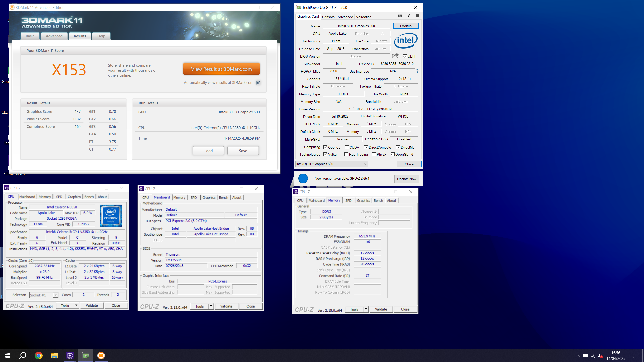Open the SPD tab in the CPU-Z Memory window
Viewport: 644px width, 362px height.
tap(348, 200)
